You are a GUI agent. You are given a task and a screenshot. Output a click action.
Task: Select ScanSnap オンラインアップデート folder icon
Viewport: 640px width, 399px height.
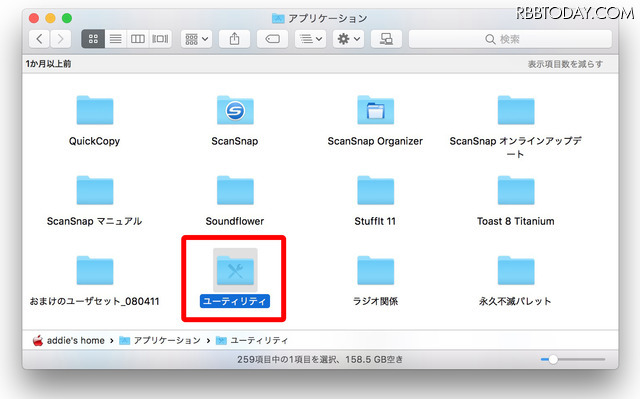click(x=516, y=110)
